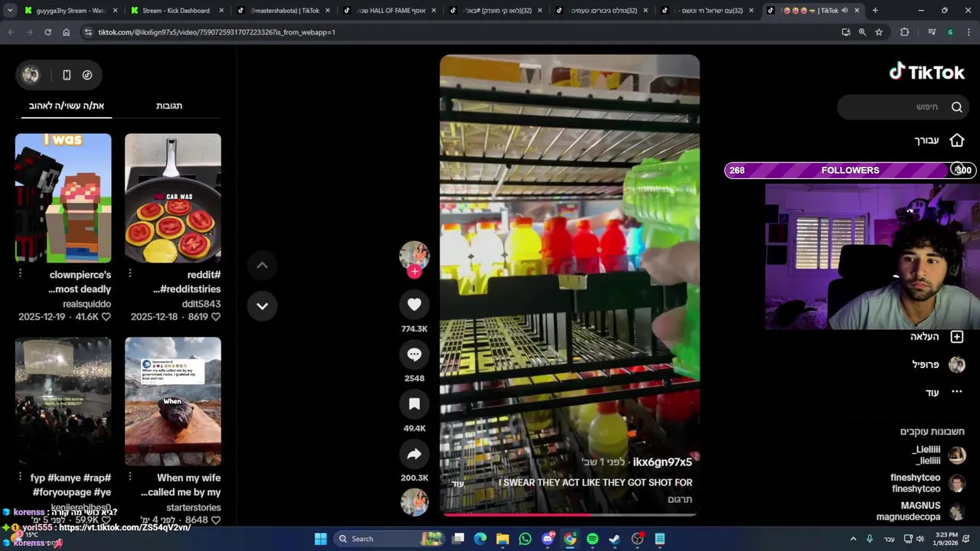Open options dots on clownpierce's video card
This screenshot has height=551, width=980.
coord(20,273)
